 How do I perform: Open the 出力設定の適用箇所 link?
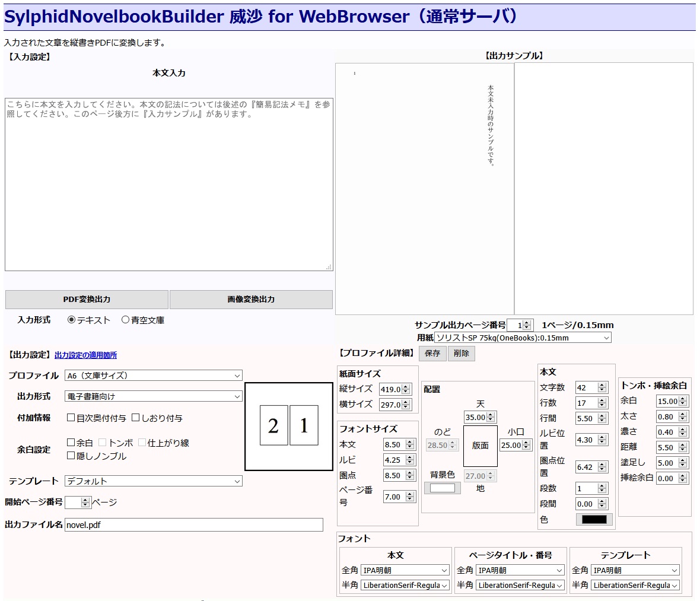tap(85, 355)
